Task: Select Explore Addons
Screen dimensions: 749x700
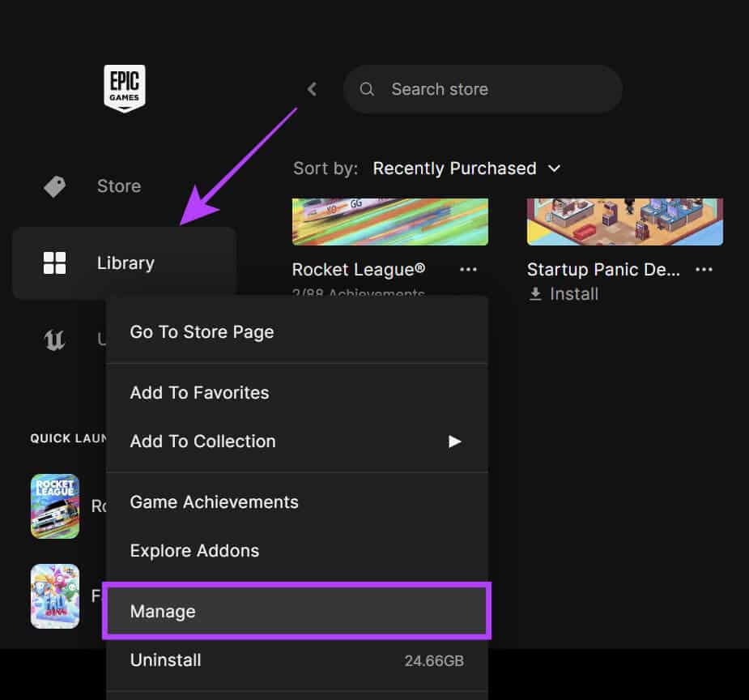Action: click(296, 551)
